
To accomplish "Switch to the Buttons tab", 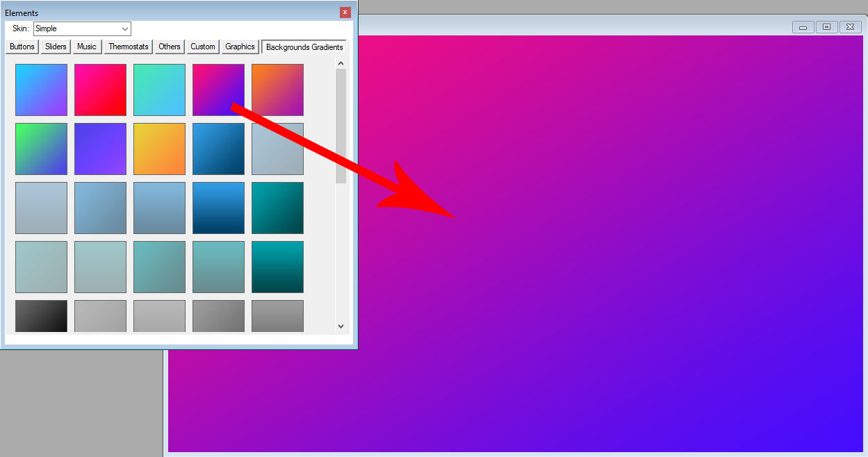I will tap(22, 47).
